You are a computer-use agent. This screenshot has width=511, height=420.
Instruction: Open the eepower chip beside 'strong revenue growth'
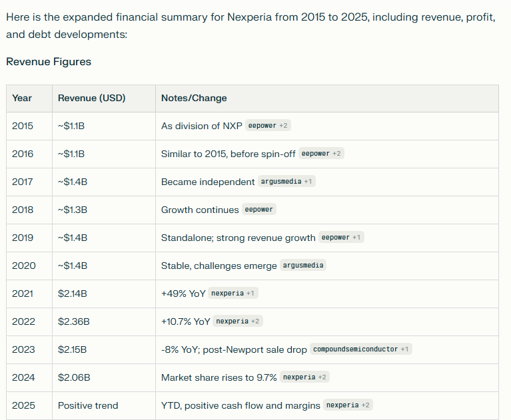click(341, 238)
